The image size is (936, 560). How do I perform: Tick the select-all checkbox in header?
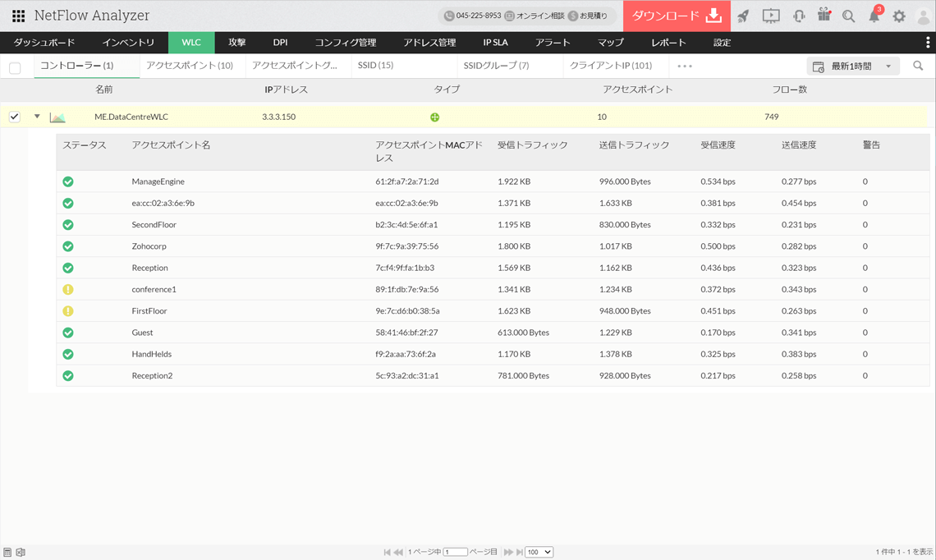tap(15, 68)
